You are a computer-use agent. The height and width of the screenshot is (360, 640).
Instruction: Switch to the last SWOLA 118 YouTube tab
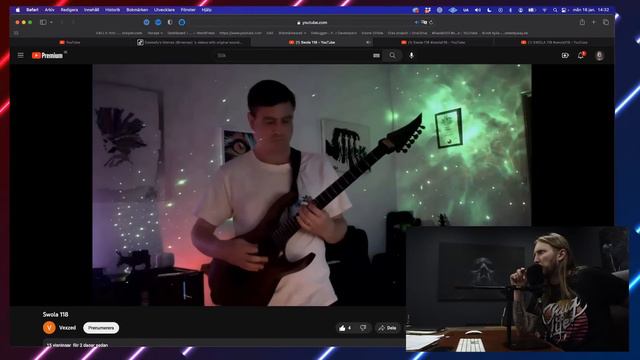pos(554,42)
